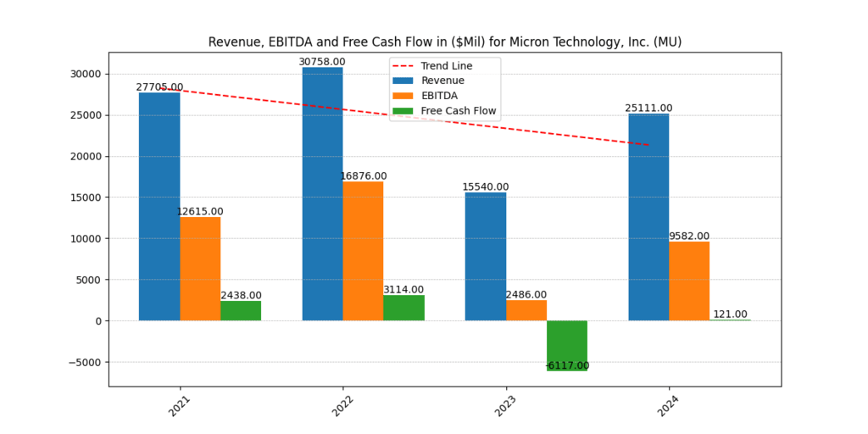Click the 2021 Free Cash Flow bar
The image size is (868, 434).
point(241,310)
